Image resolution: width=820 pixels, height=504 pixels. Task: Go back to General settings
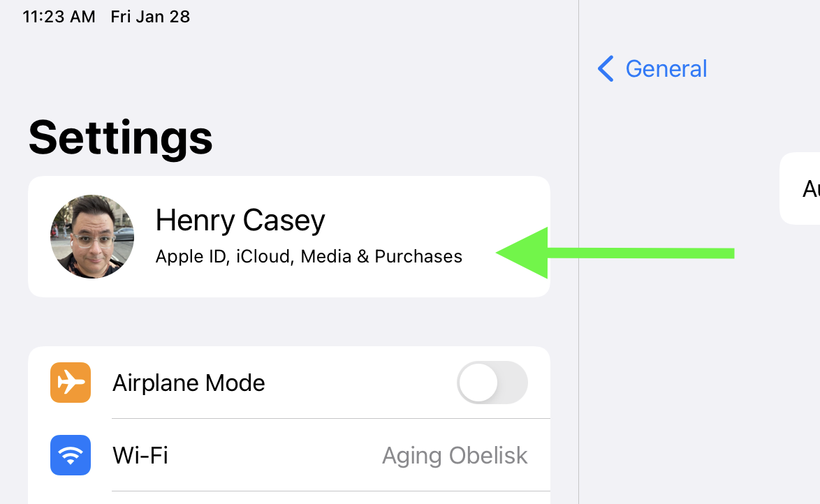tap(651, 68)
